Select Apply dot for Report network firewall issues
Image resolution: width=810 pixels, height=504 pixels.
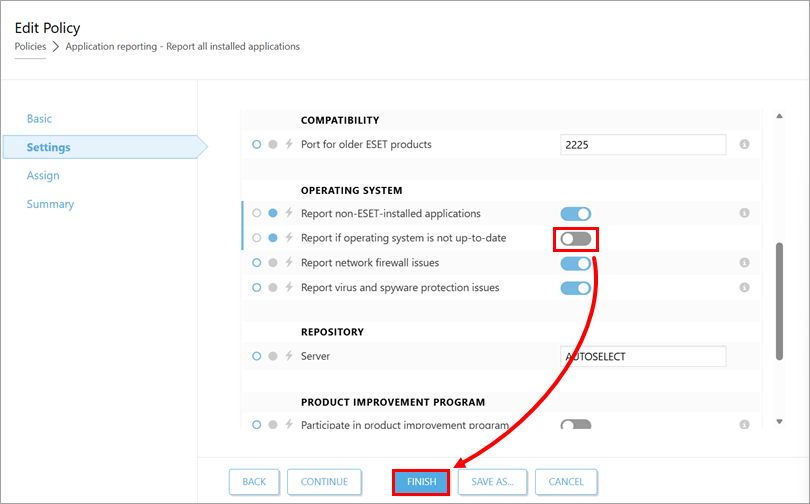click(273, 263)
